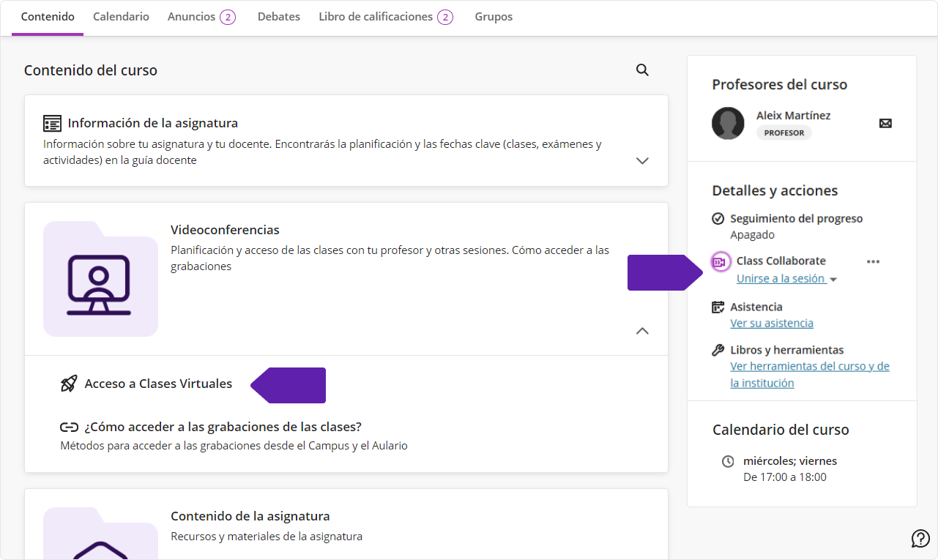
Task: Click the help question mark icon
Action: click(920, 539)
